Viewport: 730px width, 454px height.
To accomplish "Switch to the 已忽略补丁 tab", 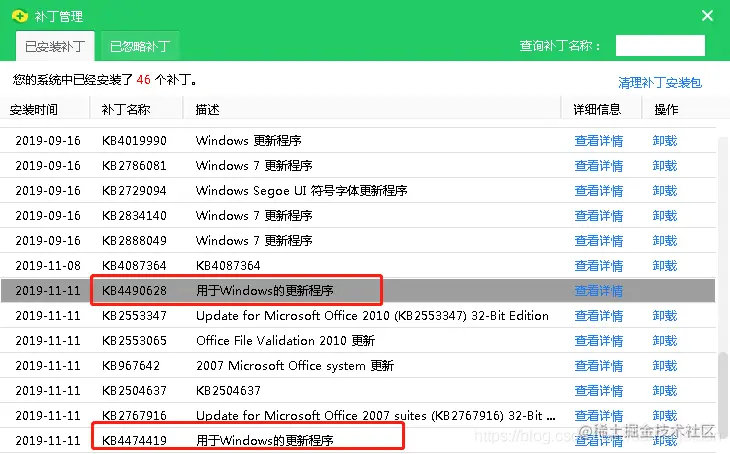I will (x=140, y=46).
